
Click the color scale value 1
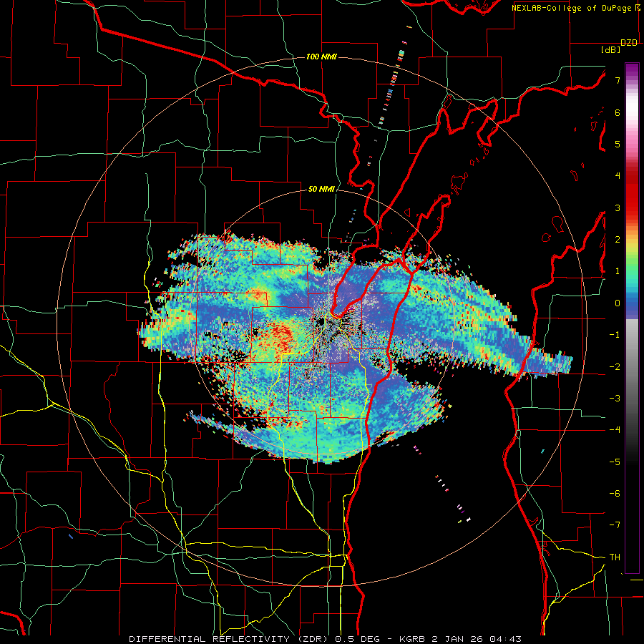pyautogui.click(x=618, y=271)
